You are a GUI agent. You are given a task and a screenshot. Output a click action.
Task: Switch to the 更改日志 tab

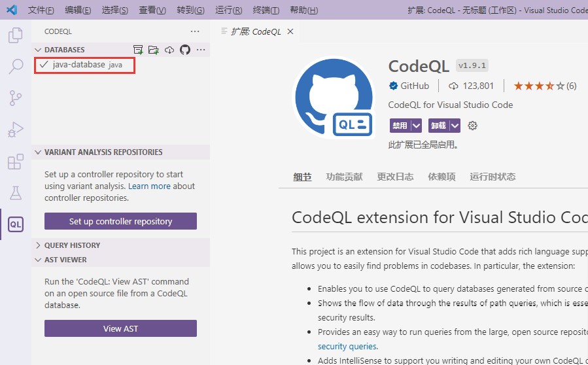click(x=395, y=177)
